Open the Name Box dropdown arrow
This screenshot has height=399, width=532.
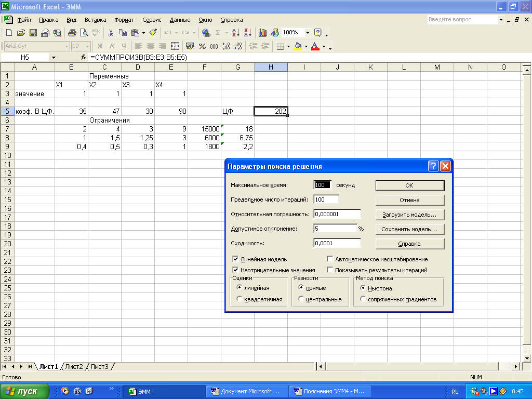[x=54, y=58]
